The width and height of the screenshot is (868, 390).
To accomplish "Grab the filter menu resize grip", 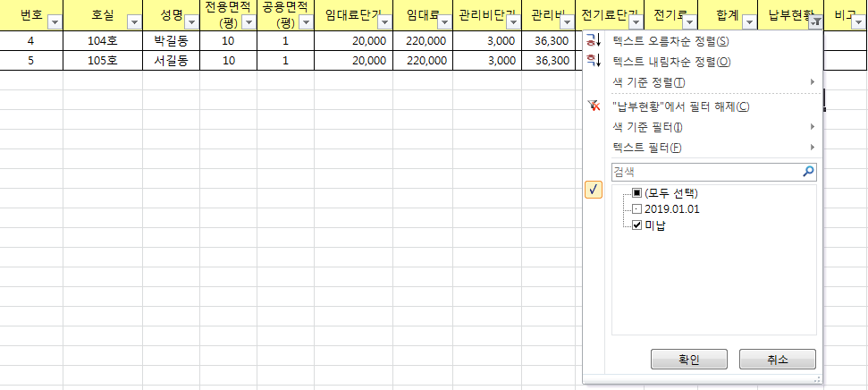I will [x=817, y=379].
